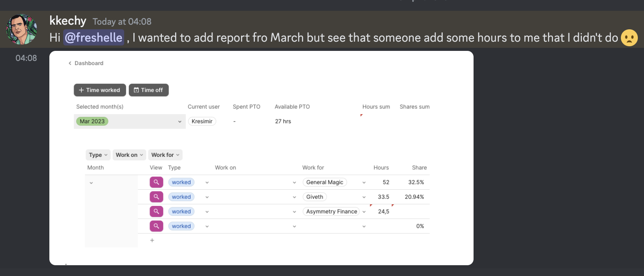Click the Shares sum column label
Screen dimensions: 644x276
point(415,107)
